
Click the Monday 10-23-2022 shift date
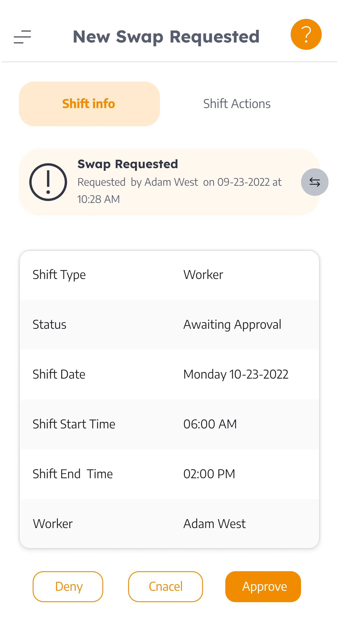236,374
